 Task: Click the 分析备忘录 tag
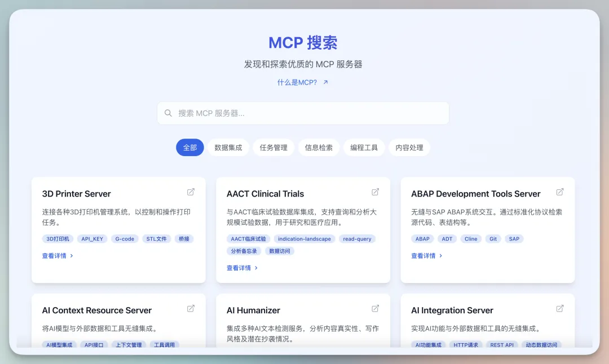[x=244, y=251]
